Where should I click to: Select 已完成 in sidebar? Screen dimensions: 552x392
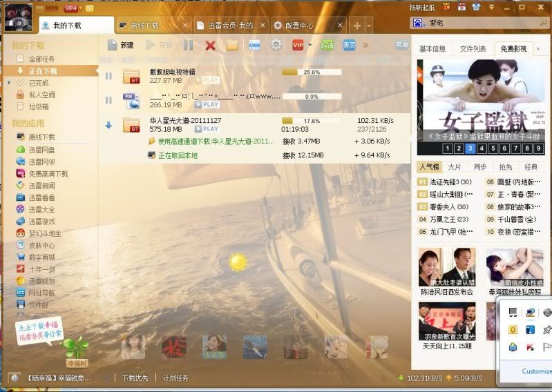(39, 83)
